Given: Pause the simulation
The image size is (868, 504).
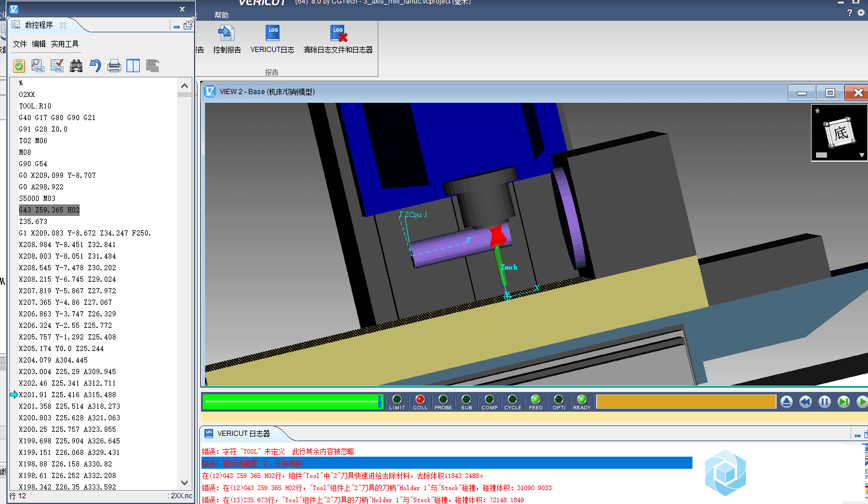Looking at the screenshot, I should pyautogui.click(x=825, y=402).
